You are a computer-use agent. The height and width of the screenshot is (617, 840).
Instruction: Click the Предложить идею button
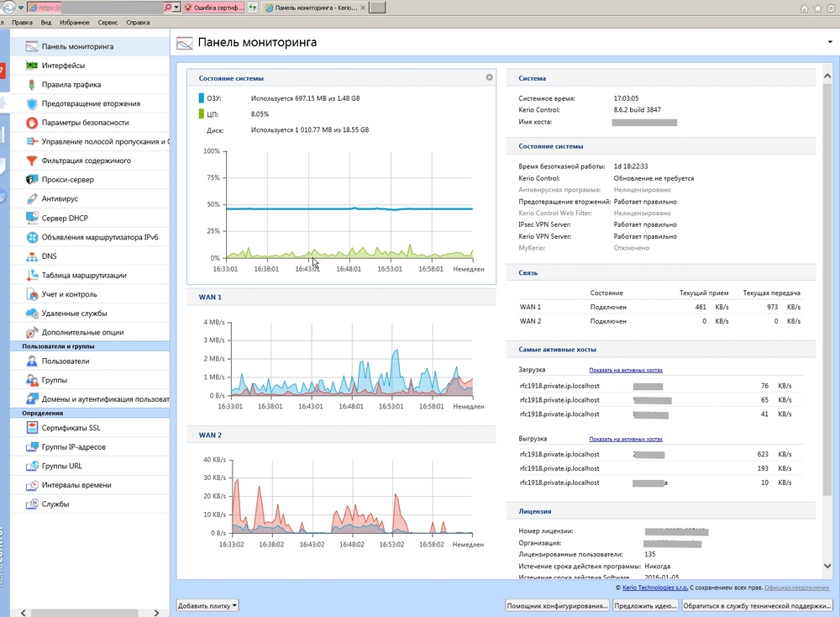pyautogui.click(x=645, y=605)
